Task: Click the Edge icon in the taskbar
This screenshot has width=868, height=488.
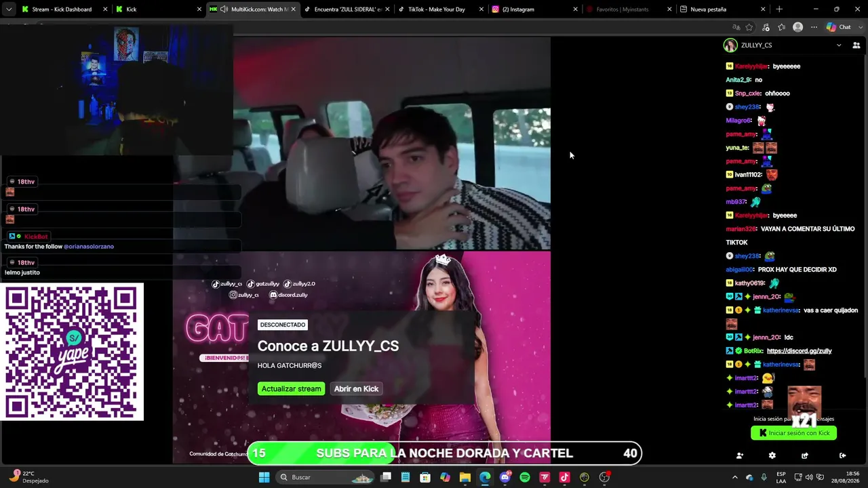Action: pyautogui.click(x=485, y=477)
